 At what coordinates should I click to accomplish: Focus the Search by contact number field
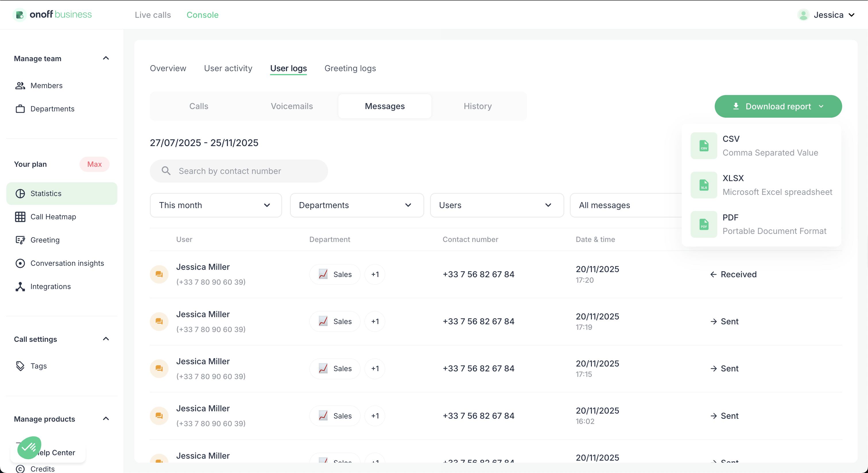click(239, 171)
